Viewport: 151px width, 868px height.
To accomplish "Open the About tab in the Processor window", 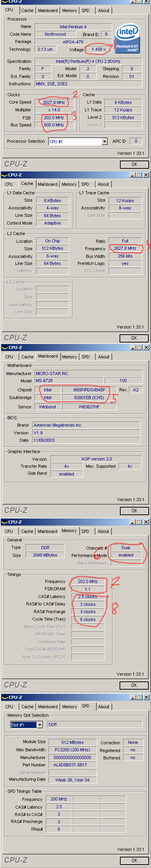I will [104, 10].
